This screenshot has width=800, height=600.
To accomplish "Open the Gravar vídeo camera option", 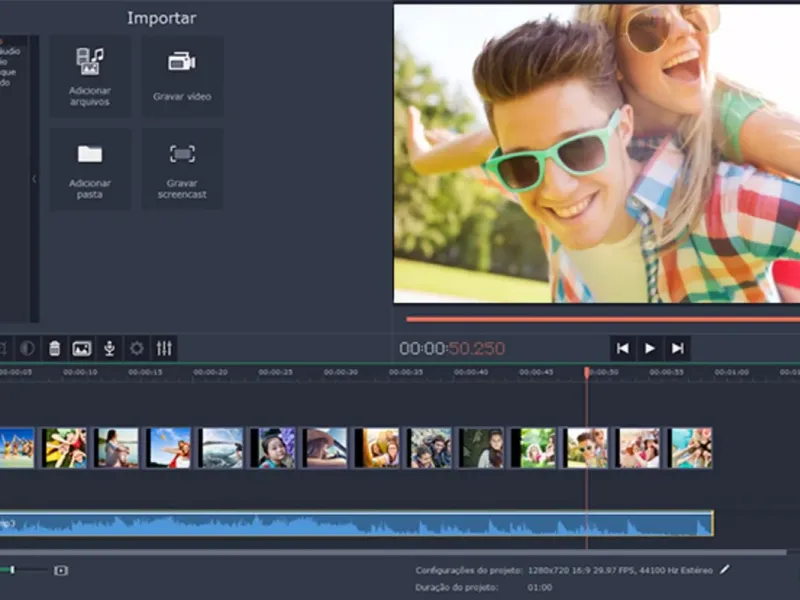I will tap(182, 77).
